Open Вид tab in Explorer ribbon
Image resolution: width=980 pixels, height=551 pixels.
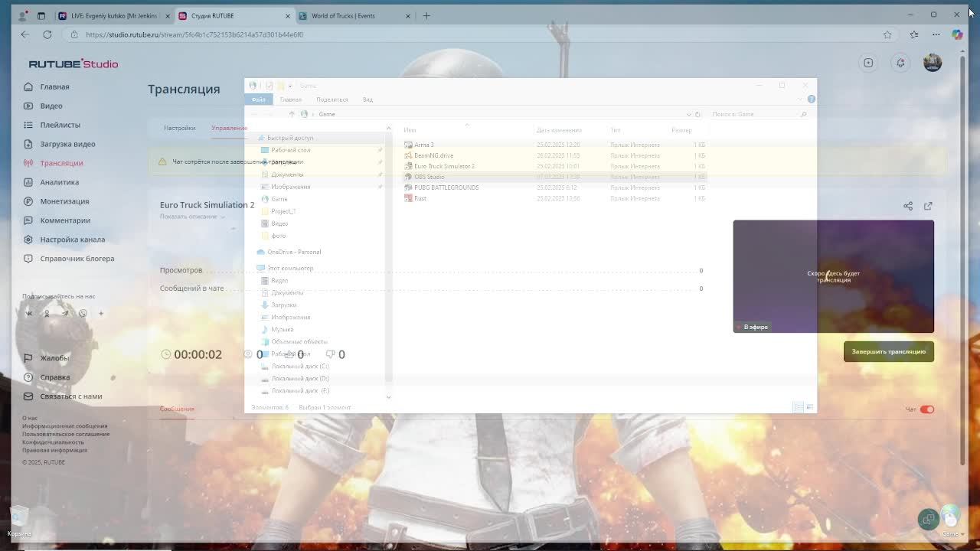pos(367,99)
